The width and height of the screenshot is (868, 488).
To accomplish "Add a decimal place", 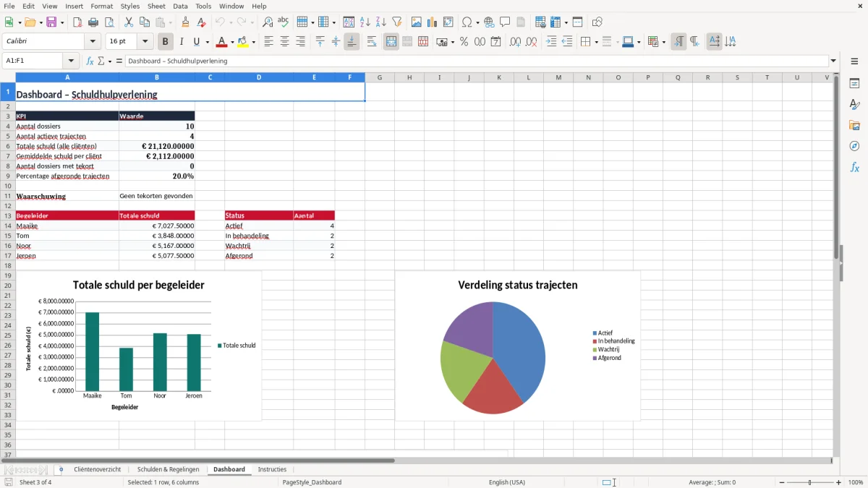I will tap(515, 42).
